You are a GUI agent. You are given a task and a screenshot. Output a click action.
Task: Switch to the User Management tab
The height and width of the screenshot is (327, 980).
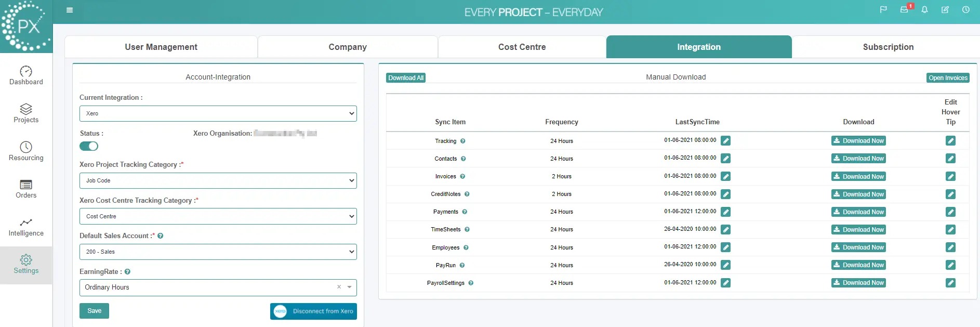pyautogui.click(x=161, y=47)
